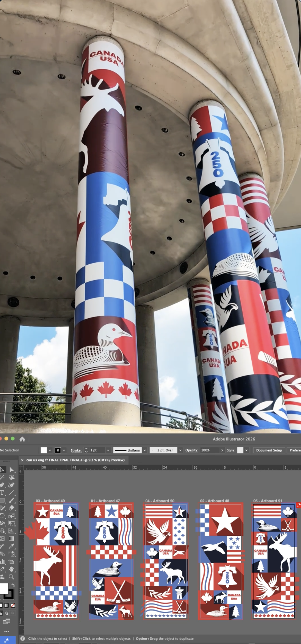The image size is (301, 644).
Task: Click the stroke weight 1 pt field
Action: point(97,450)
